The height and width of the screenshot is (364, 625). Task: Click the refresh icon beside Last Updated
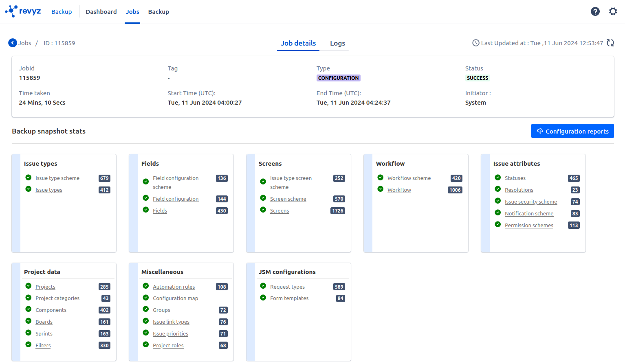[610, 43]
